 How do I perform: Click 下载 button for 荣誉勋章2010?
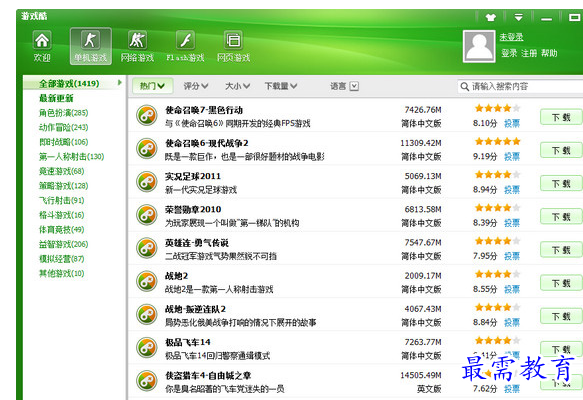click(561, 216)
